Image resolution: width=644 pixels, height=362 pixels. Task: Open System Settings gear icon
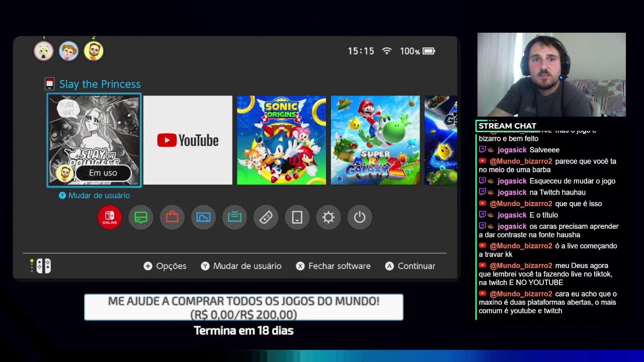pos(328,217)
